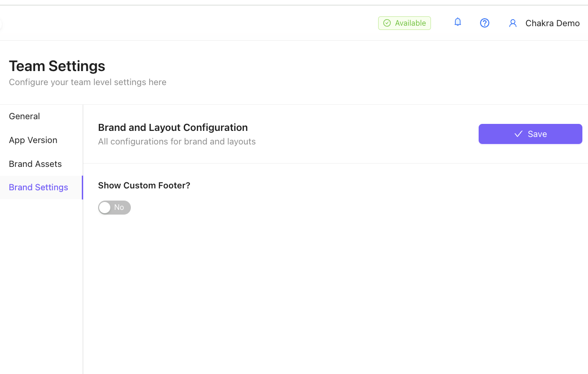Click the Show Custom Footer? label
Screen dimensions: 588x374
click(144, 186)
